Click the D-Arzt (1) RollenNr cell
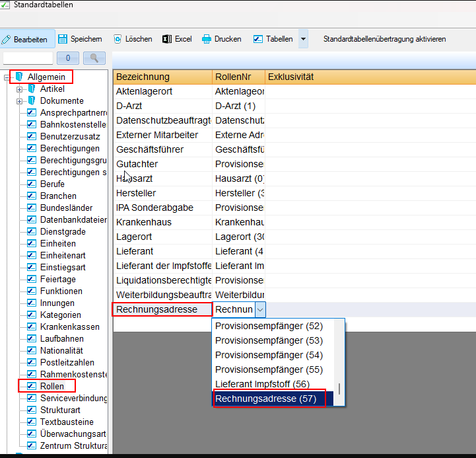Screen dimensions: 476x458 (238, 106)
